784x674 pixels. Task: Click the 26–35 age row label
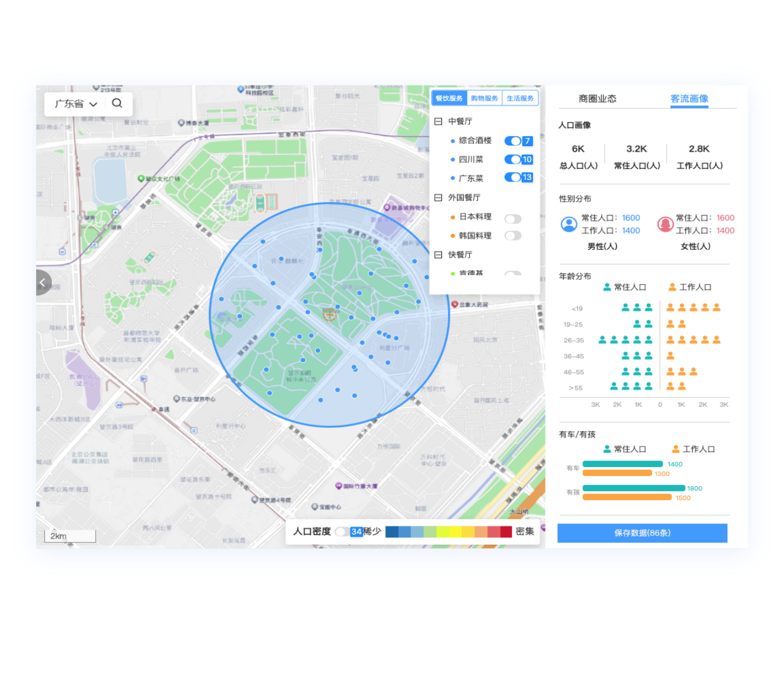point(573,341)
